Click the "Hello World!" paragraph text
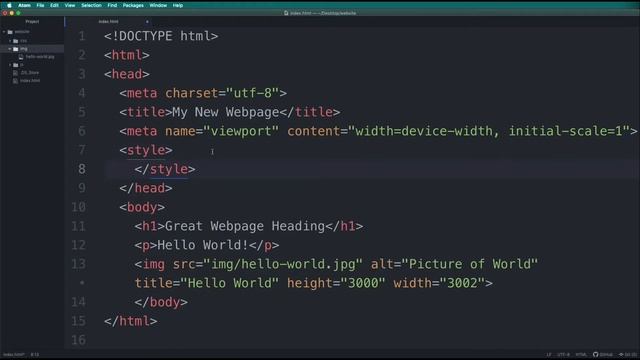The image size is (640, 360). [x=203, y=245]
